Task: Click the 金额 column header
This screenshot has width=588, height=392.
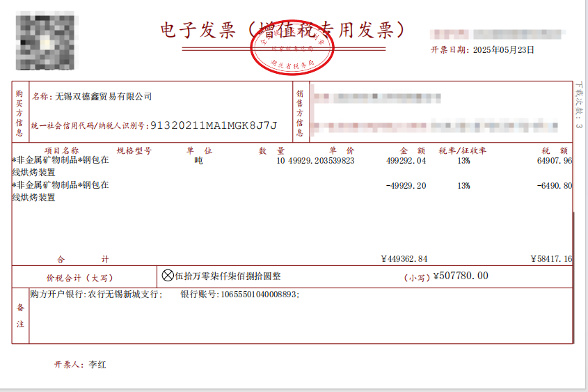Action: click(413, 151)
